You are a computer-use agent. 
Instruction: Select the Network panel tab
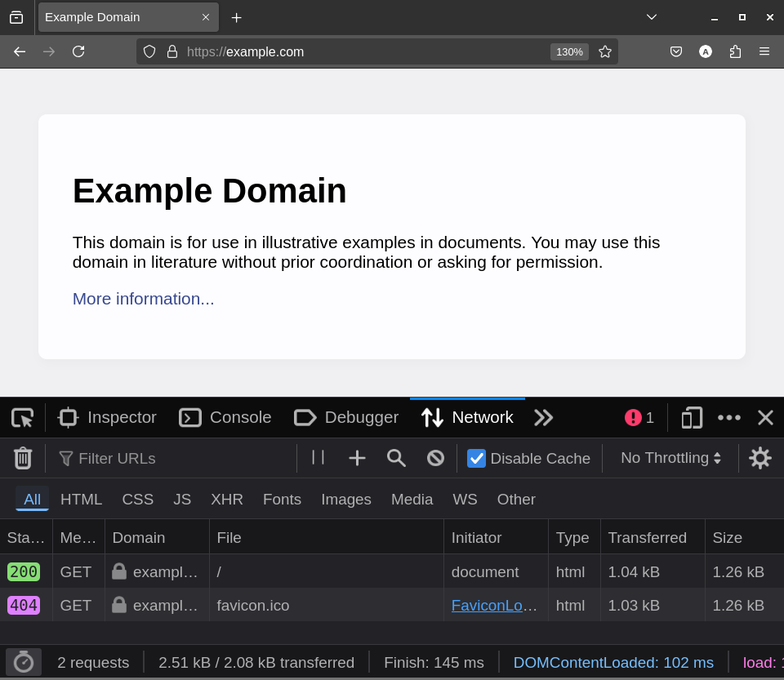coord(467,418)
